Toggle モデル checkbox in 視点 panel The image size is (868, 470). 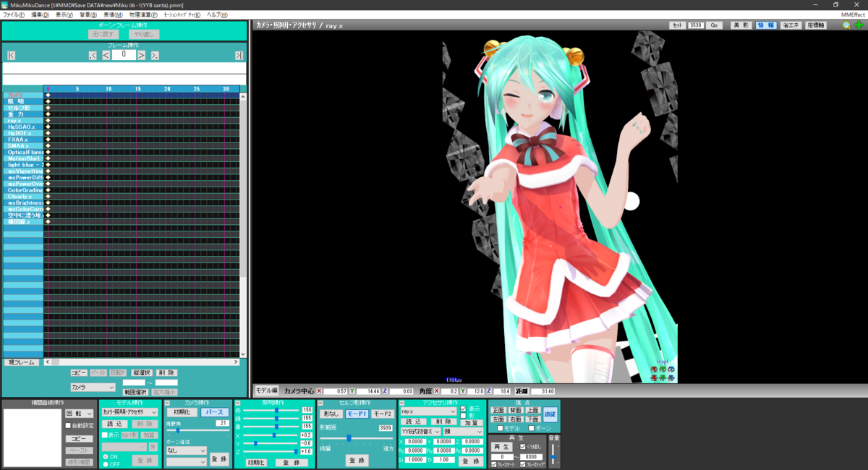pyautogui.click(x=500, y=428)
